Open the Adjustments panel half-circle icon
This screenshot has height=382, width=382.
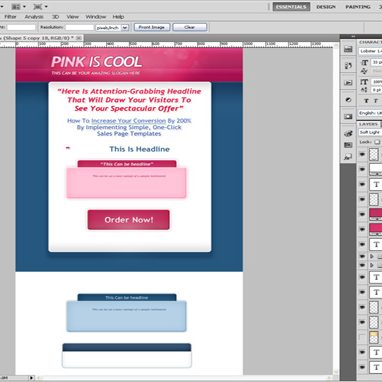point(348,100)
